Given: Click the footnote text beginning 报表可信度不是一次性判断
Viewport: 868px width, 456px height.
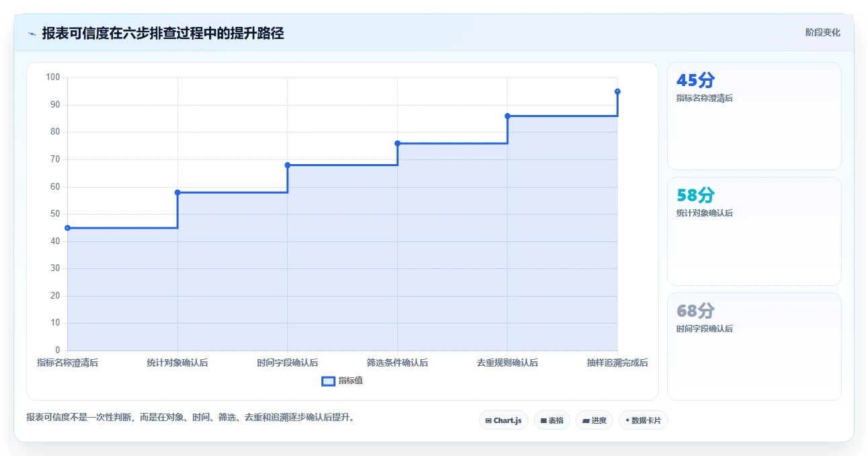Looking at the screenshot, I should (190, 417).
